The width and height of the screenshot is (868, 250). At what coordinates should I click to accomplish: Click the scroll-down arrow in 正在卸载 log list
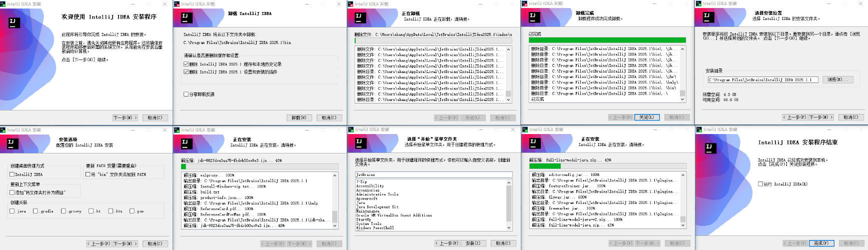coord(509,100)
